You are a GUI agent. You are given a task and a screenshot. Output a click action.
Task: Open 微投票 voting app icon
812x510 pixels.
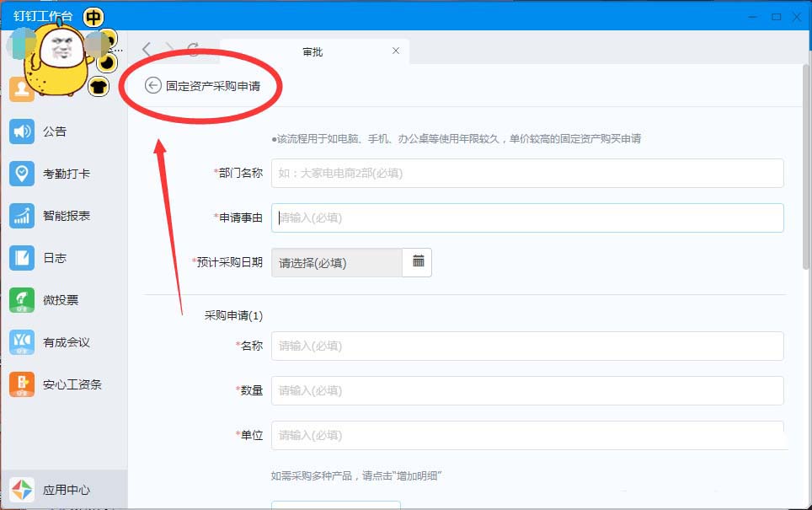tap(22, 300)
